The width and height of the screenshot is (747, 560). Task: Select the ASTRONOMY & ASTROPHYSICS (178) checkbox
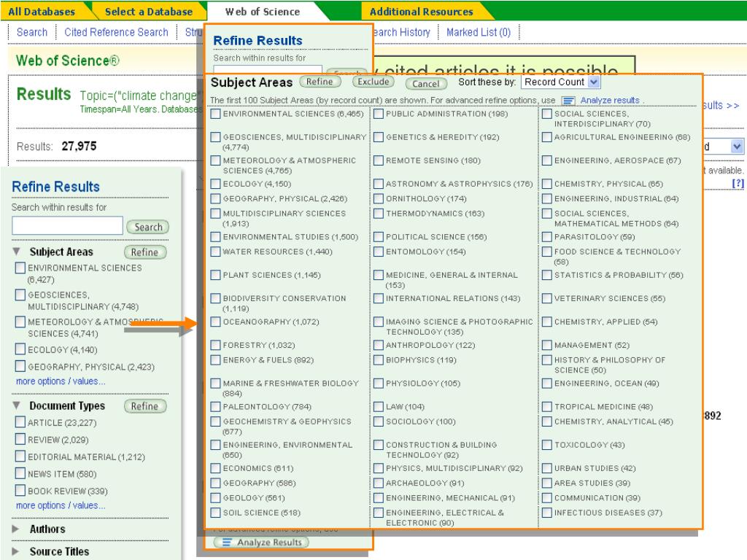click(x=379, y=184)
